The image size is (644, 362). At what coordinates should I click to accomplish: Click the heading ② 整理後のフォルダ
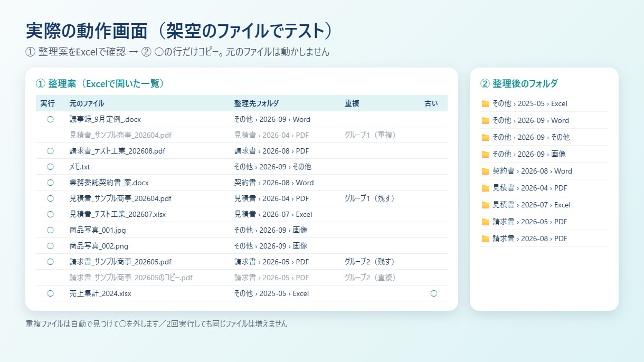519,83
